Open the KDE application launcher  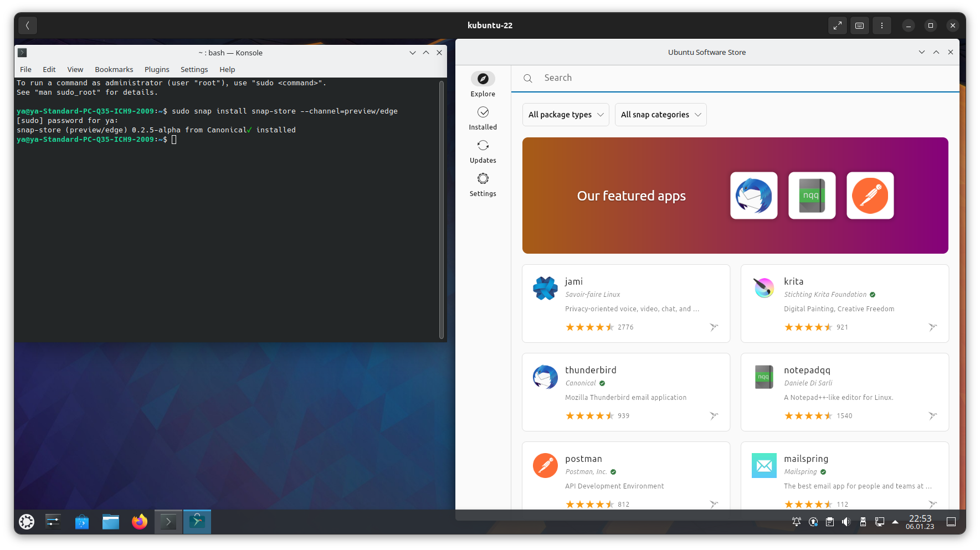point(27,522)
